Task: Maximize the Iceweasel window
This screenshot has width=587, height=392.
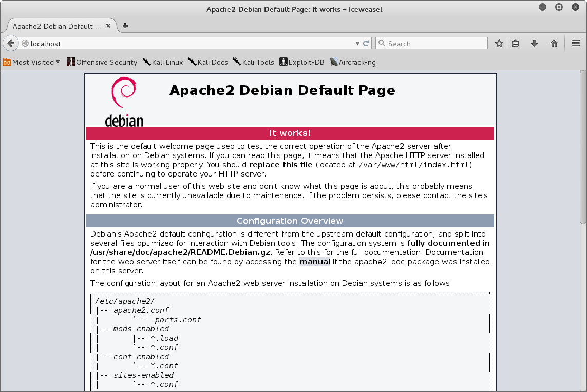Action: (x=559, y=7)
